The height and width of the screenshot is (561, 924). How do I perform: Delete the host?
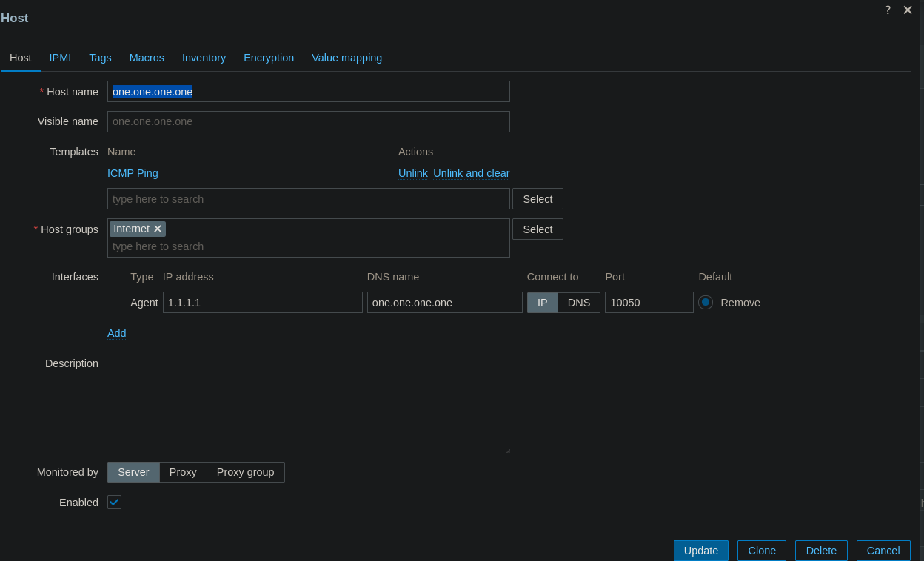click(x=821, y=551)
